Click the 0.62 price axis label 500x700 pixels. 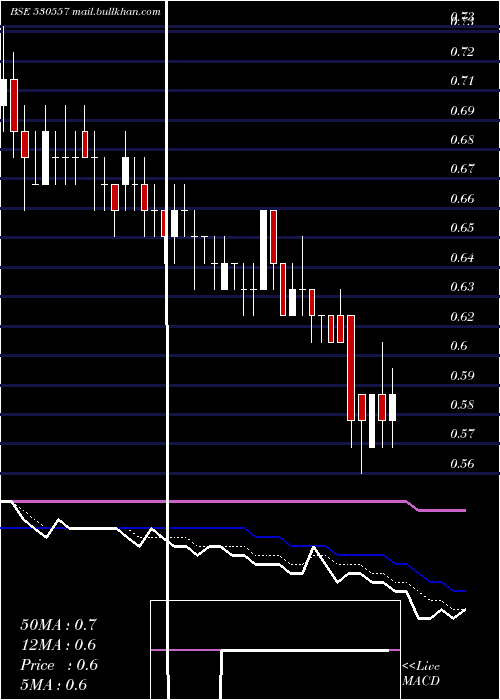coord(462,317)
